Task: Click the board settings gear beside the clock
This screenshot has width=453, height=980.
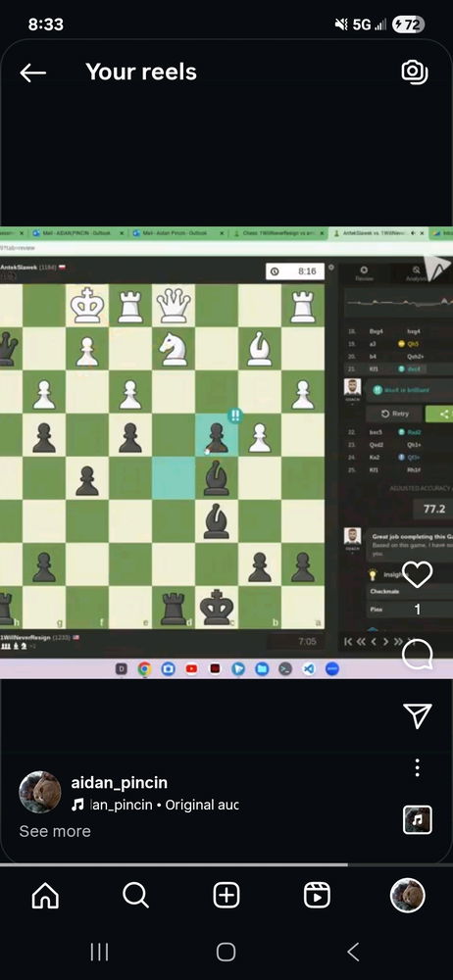Action: (x=331, y=267)
